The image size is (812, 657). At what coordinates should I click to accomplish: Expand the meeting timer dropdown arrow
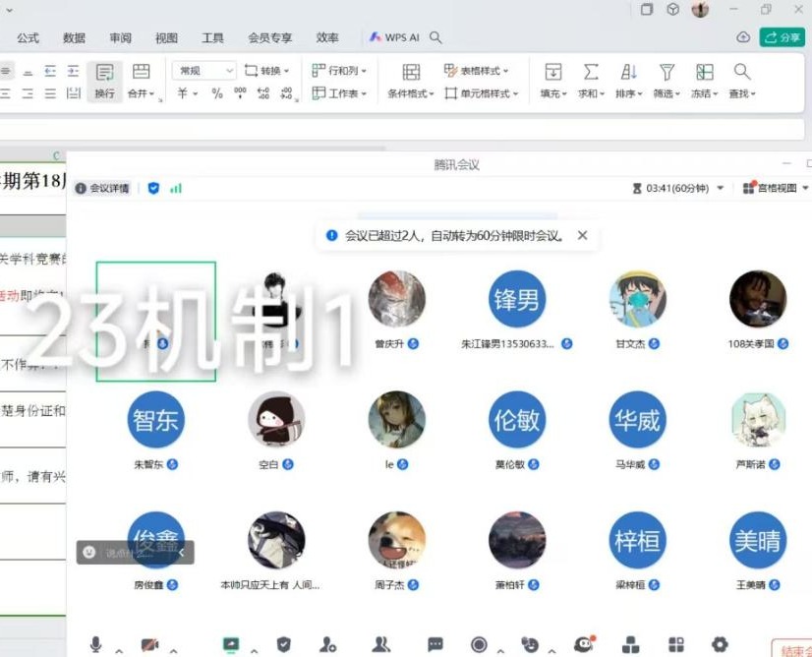click(721, 188)
